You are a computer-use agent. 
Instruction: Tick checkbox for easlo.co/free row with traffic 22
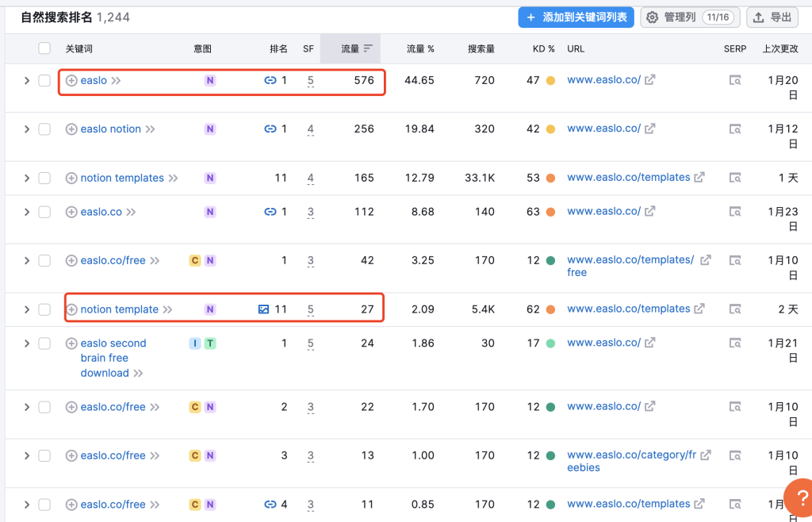click(44, 407)
